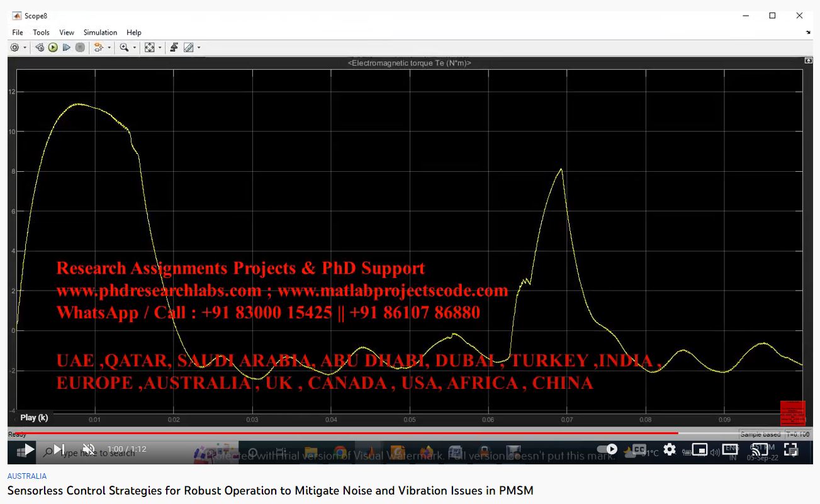Open the Tools menu
The image size is (820, 504).
coord(41,32)
